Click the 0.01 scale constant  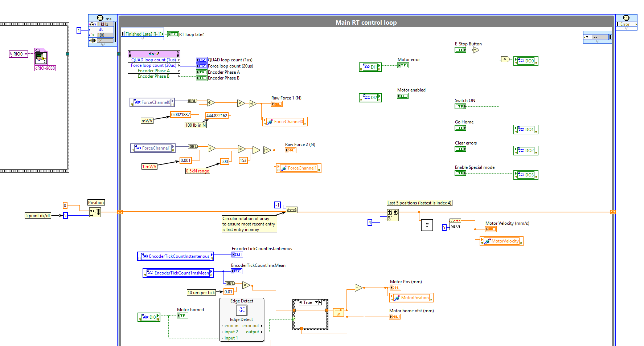(x=229, y=292)
